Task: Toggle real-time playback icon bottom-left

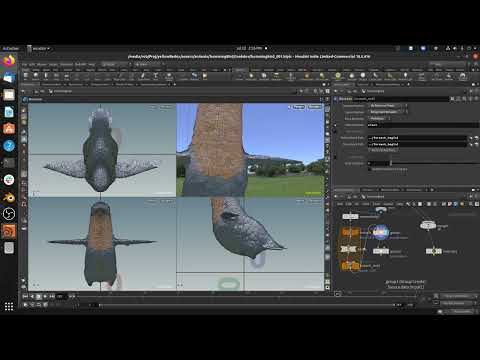Action: tap(26, 305)
